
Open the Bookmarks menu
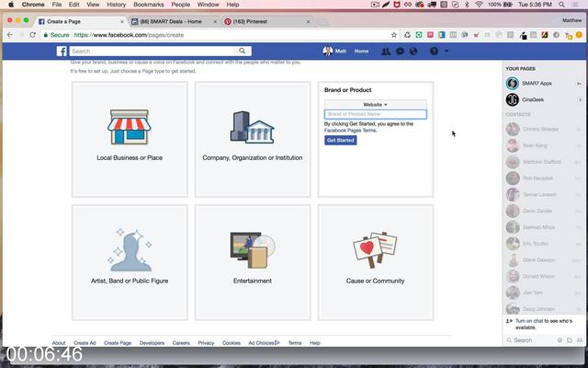(x=149, y=5)
